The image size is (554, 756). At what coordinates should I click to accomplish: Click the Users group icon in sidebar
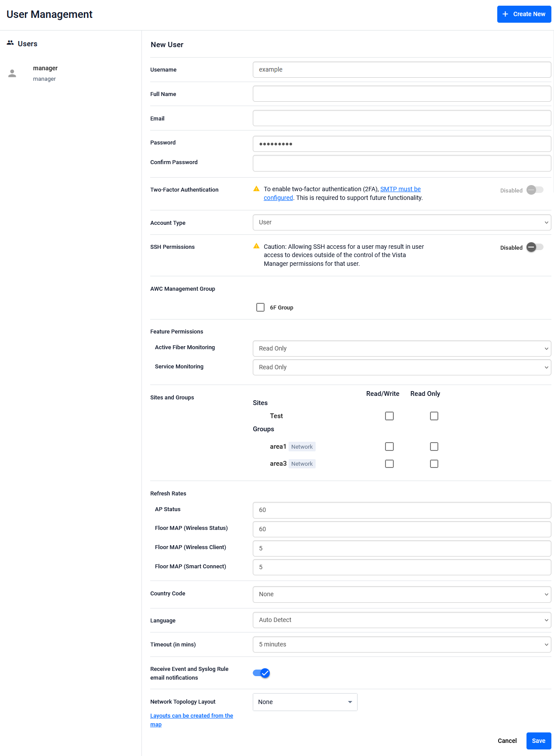[x=10, y=43]
